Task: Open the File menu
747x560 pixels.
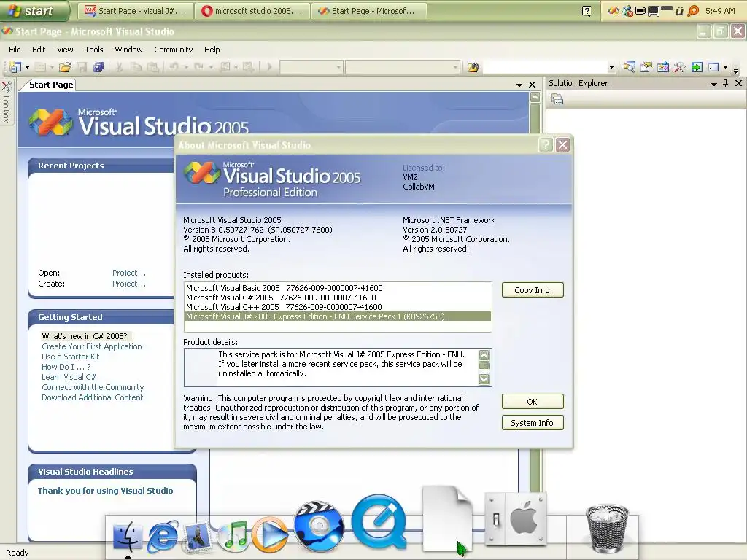Action: point(15,50)
